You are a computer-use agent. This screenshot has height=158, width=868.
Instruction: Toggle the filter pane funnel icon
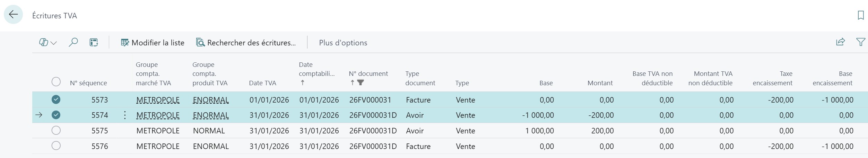pyautogui.click(x=860, y=42)
